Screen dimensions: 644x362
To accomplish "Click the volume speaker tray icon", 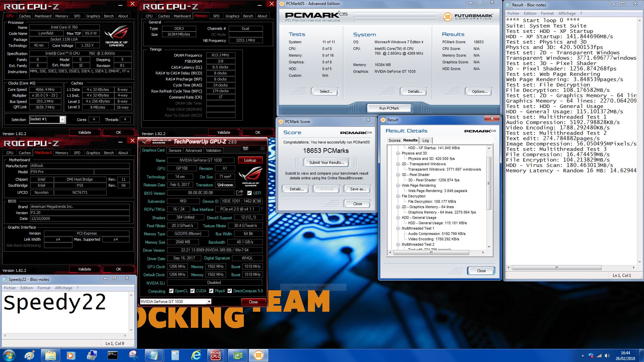I will coord(607,356).
